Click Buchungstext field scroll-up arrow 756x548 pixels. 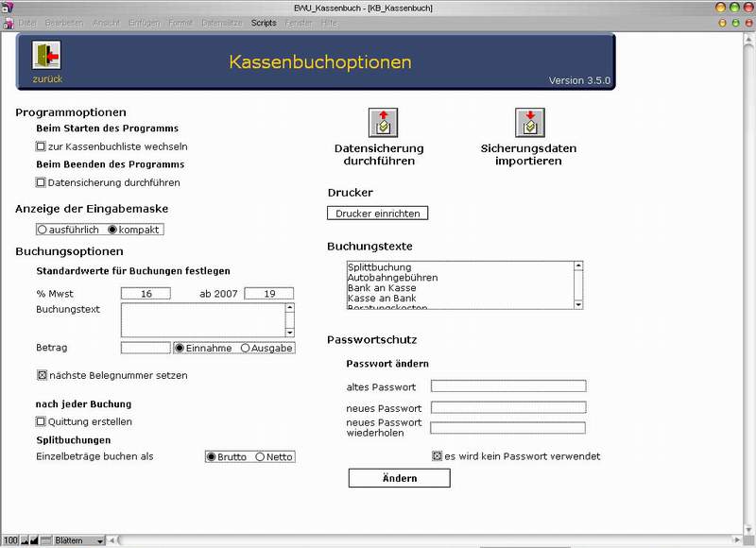pyautogui.click(x=289, y=307)
